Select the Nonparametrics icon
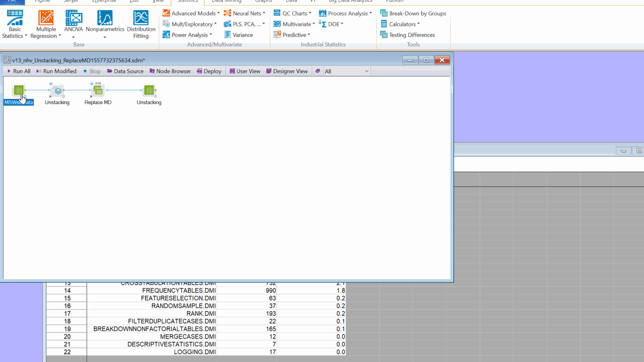This screenshot has height=362, width=644. pyautogui.click(x=105, y=24)
